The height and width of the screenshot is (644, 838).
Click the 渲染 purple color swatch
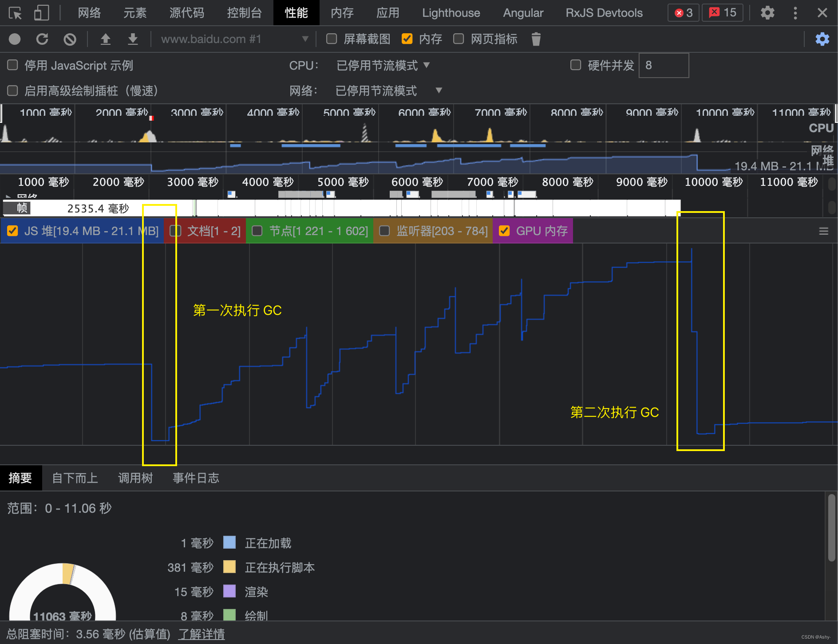click(229, 591)
